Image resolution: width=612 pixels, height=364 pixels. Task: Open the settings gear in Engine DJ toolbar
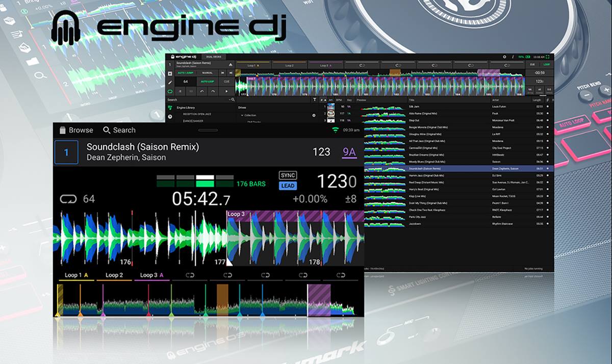[504, 57]
